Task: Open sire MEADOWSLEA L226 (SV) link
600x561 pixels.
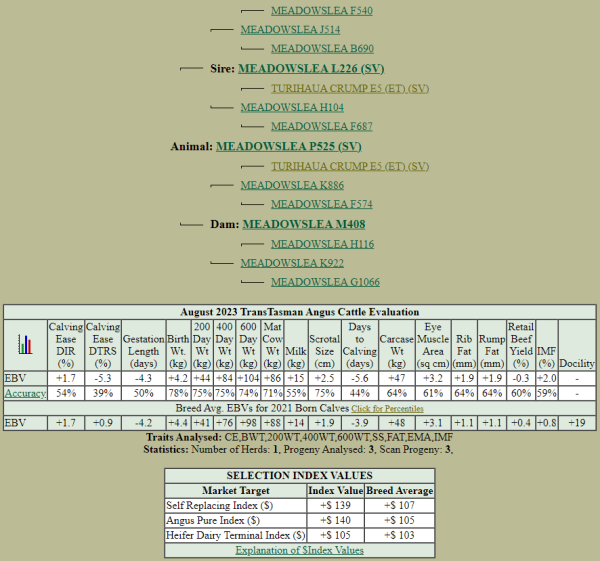Action: (311, 68)
